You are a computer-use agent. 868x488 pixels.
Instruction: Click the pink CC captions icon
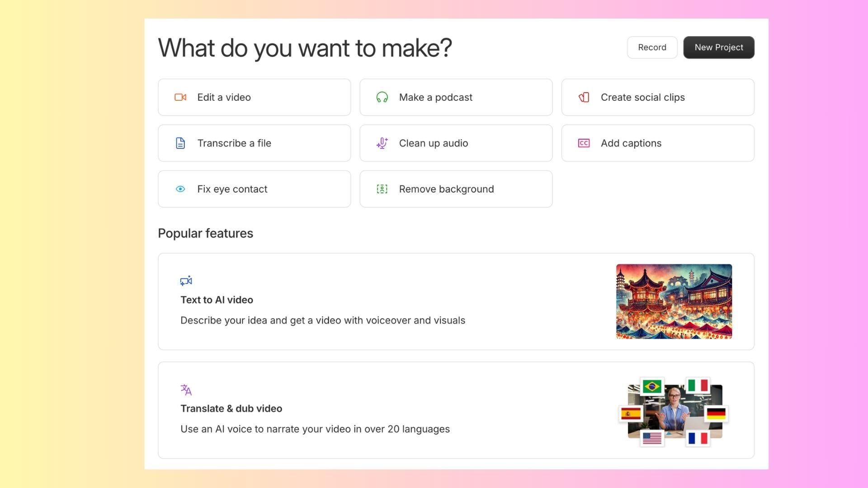(x=584, y=143)
